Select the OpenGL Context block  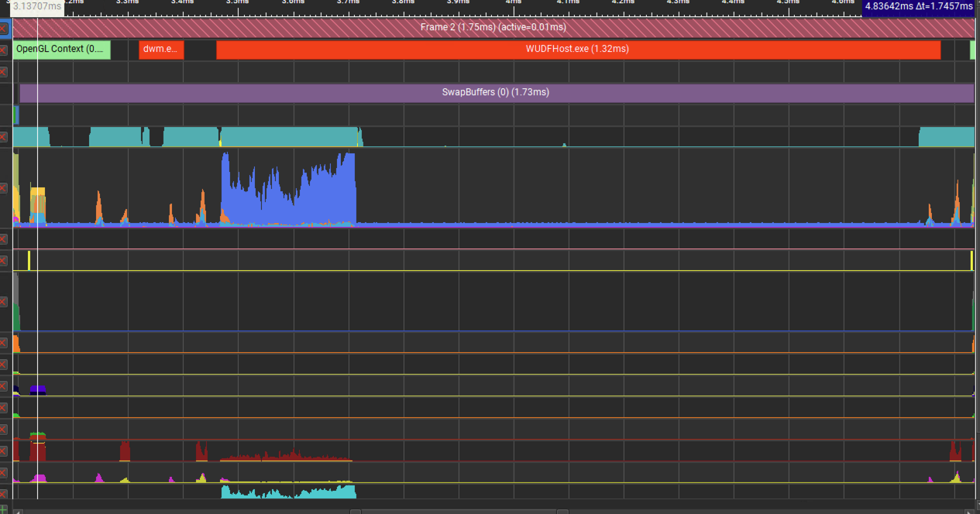62,49
